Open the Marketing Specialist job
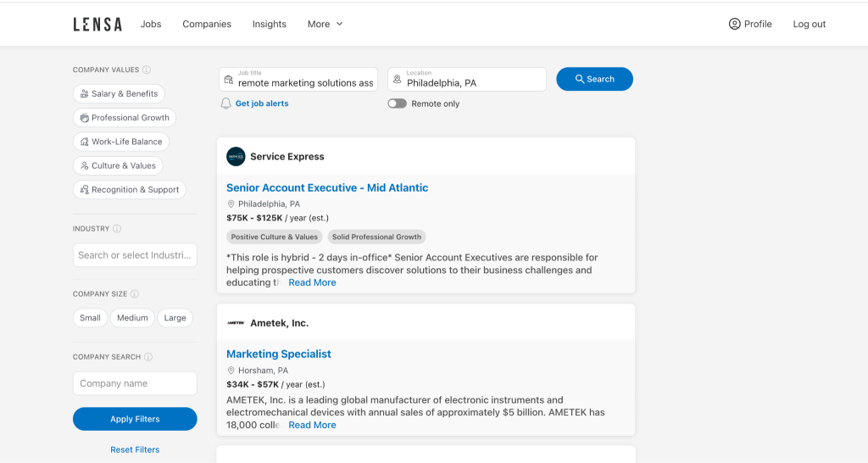868x463 pixels. pos(278,354)
